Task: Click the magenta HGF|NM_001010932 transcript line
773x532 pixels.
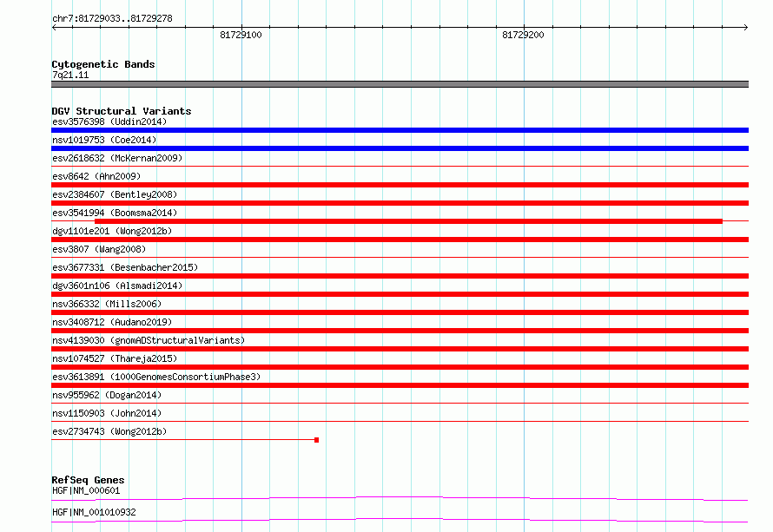Action: click(x=400, y=520)
